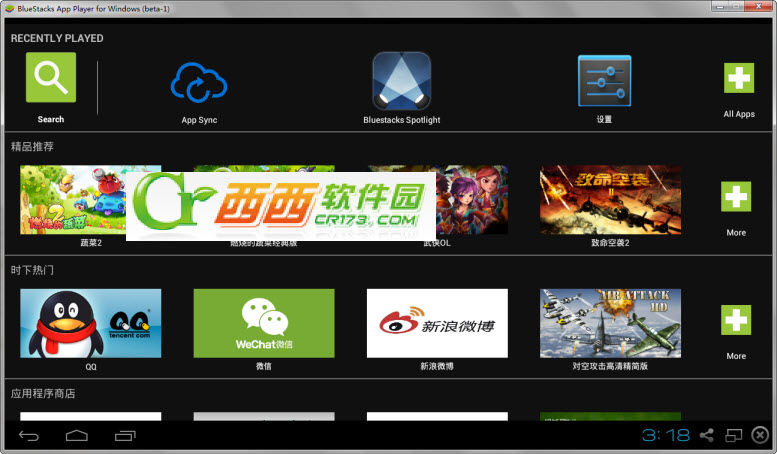777x454 pixels.
Task: Click the BlueStacks title bar icon
Action: (9, 8)
